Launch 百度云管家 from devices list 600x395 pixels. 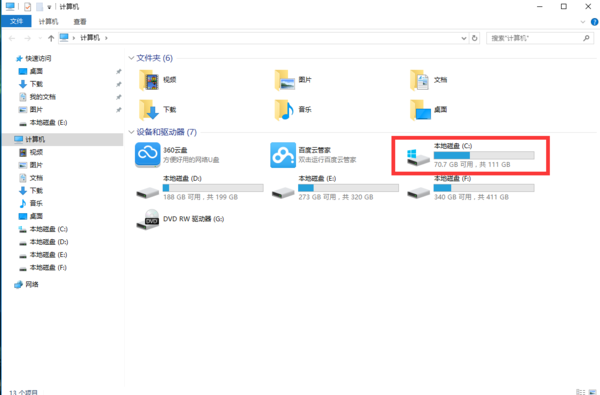283,155
